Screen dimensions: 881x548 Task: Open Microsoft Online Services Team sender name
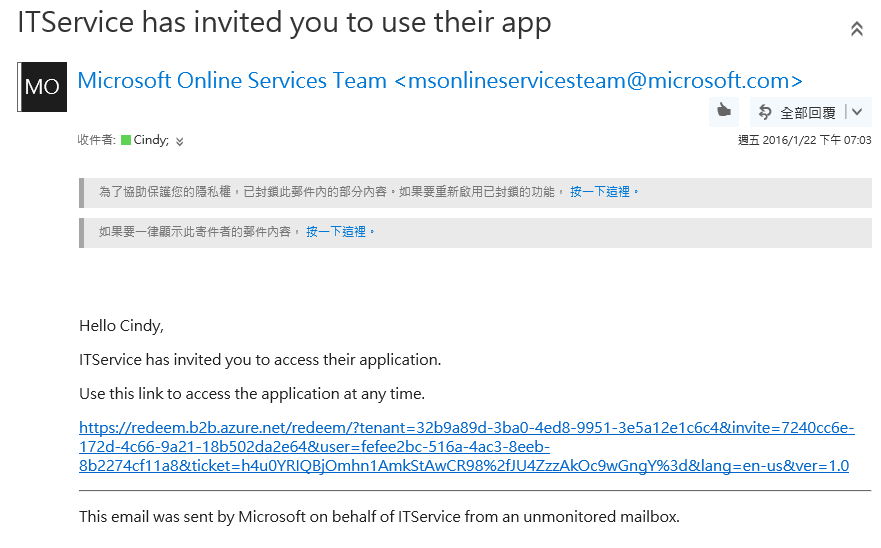(x=439, y=80)
